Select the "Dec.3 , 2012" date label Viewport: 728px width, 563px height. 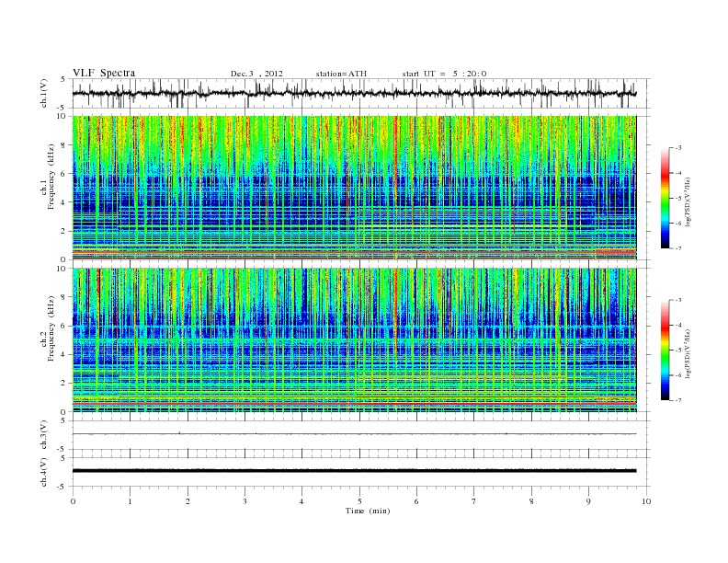pos(256,74)
